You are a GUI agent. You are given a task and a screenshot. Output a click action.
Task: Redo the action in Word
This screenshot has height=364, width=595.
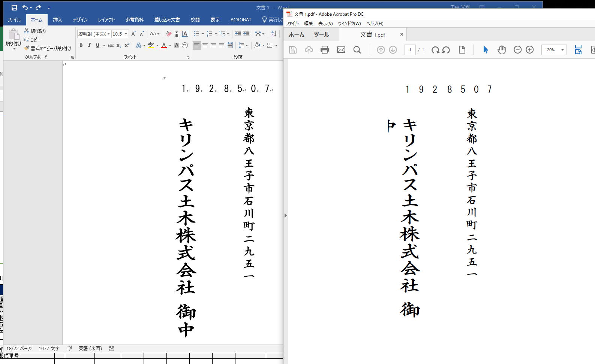coord(38,7)
